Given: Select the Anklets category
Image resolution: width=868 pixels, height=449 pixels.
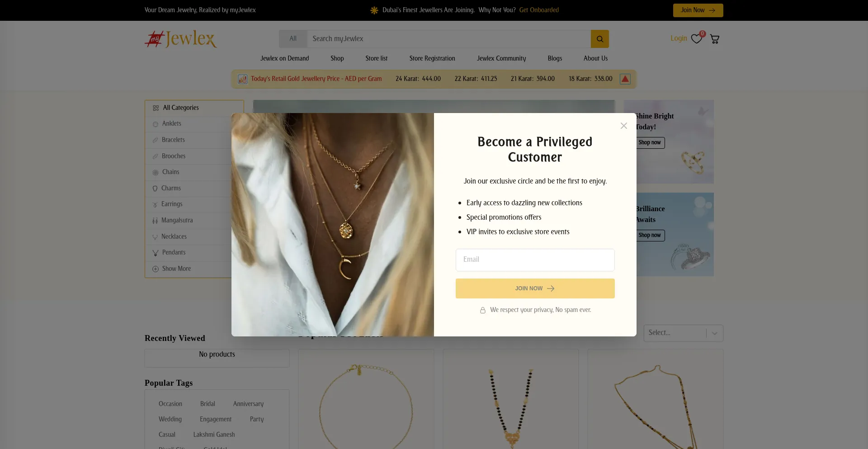Looking at the screenshot, I should [x=172, y=123].
